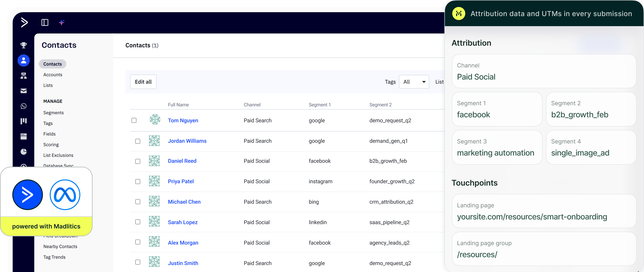Click Sarah Lopez's avatar icon

pos(154,222)
